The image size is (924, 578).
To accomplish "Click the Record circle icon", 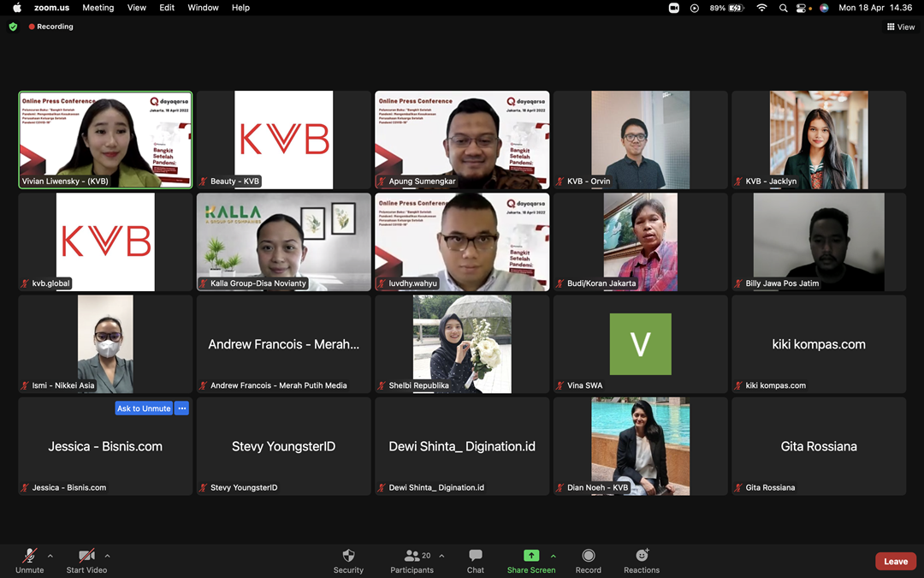I will coord(588,556).
